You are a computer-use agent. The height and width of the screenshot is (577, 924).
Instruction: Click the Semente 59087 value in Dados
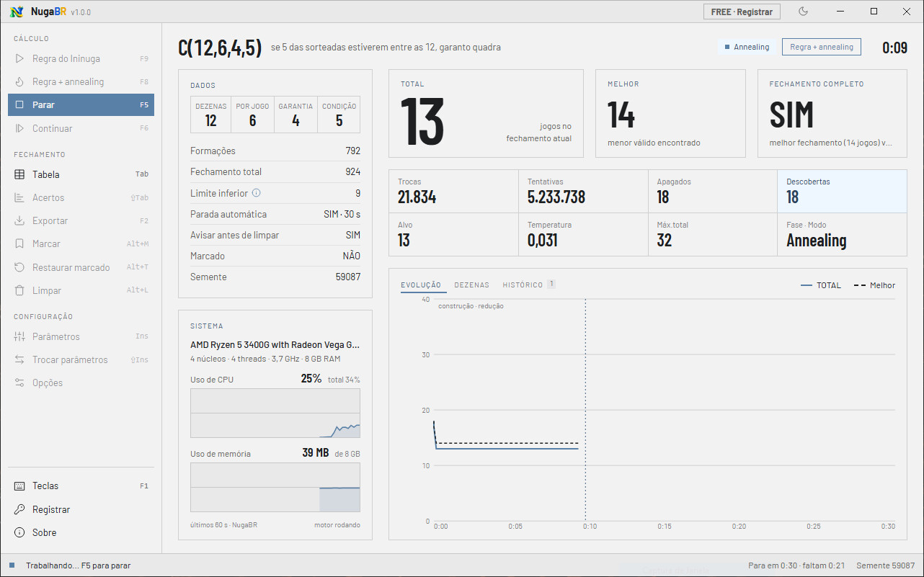click(348, 277)
